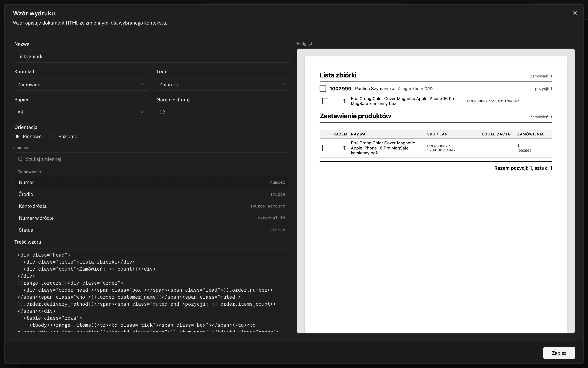This screenshot has width=588, height=368.
Task: Close the Wzór wydruku dialog
Action: click(575, 13)
